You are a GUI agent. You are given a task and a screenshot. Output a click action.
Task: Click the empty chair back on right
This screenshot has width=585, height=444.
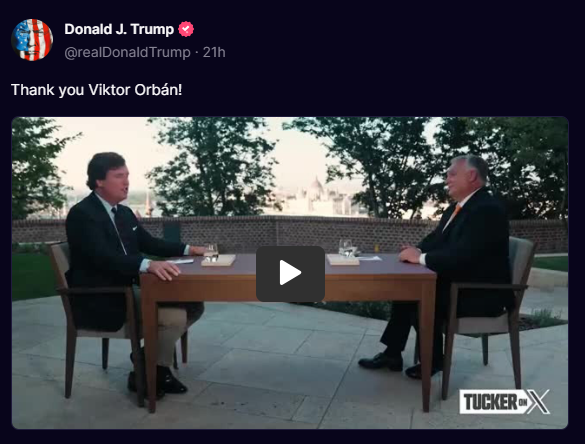522,261
